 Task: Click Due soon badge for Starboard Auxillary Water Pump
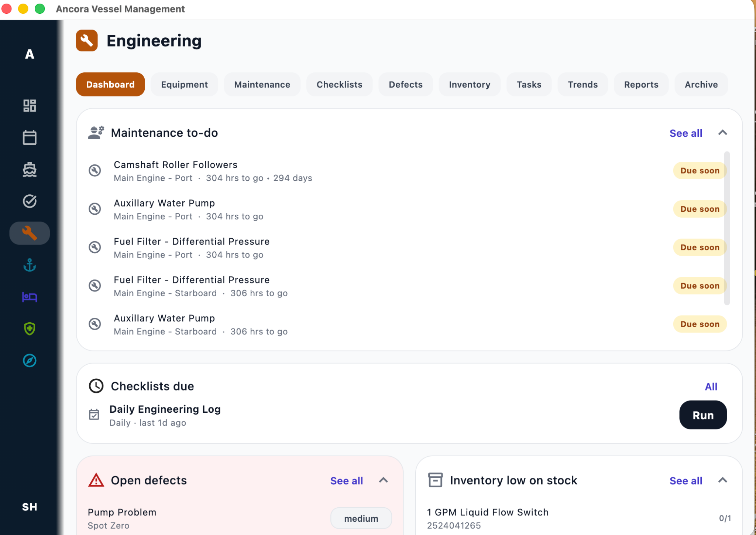[700, 324]
